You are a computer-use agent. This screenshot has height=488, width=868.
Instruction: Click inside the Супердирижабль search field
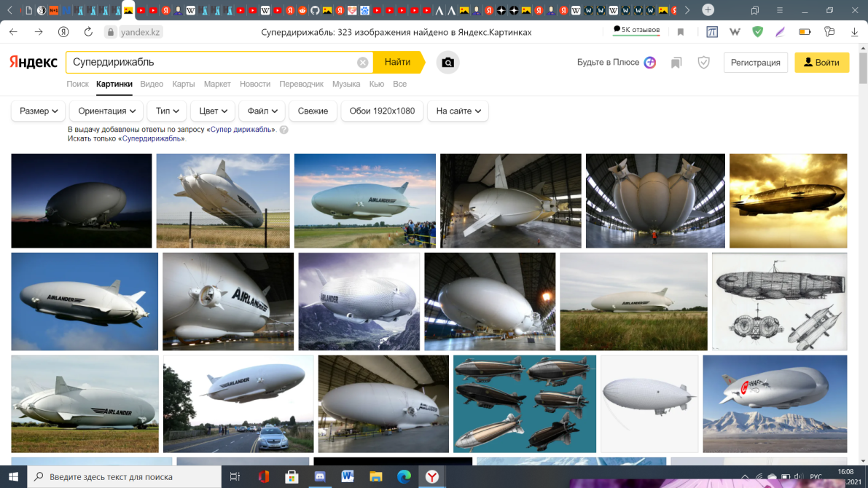[x=211, y=63]
